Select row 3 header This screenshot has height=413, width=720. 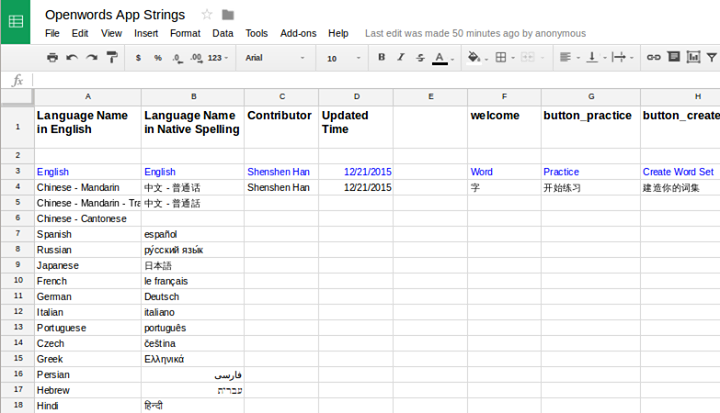click(x=17, y=171)
